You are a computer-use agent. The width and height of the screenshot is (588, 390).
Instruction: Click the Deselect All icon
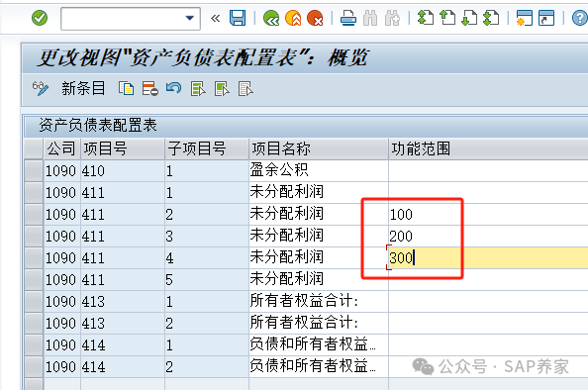tap(245, 89)
